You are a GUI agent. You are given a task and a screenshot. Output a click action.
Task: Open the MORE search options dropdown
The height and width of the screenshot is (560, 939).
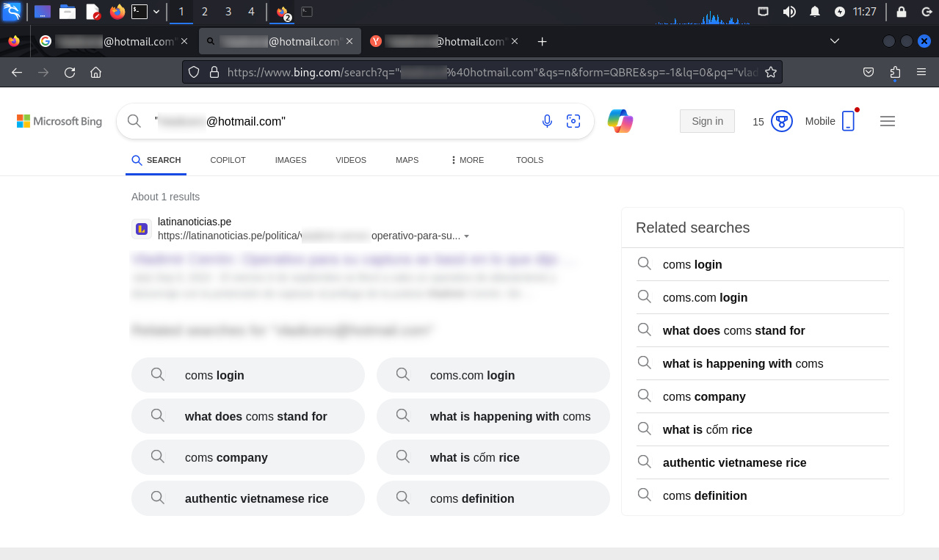click(468, 160)
